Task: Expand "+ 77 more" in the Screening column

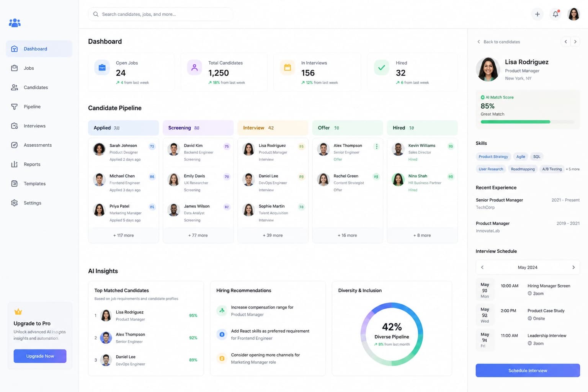Action: [x=198, y=235]
